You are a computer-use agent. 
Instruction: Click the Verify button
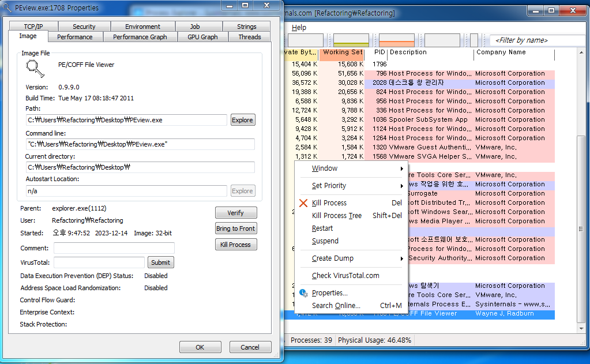(236, 213)
